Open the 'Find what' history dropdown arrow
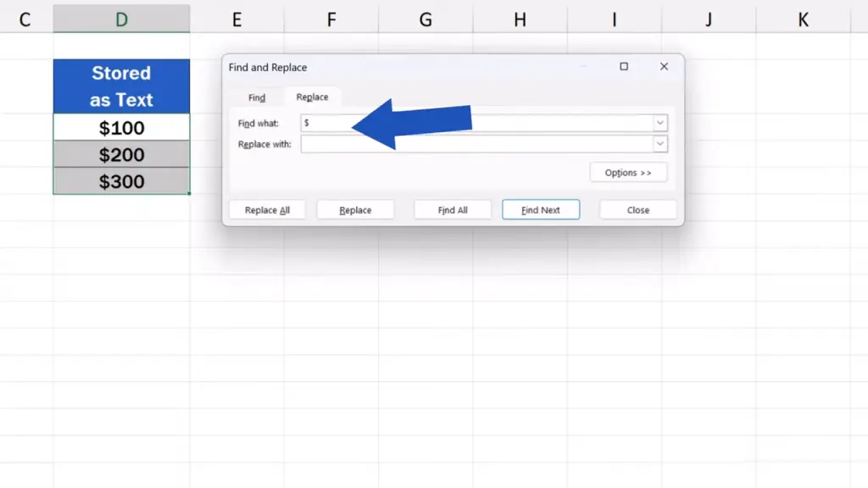The height and width of the screenshot is (488, 868). [x=659, y=124]
